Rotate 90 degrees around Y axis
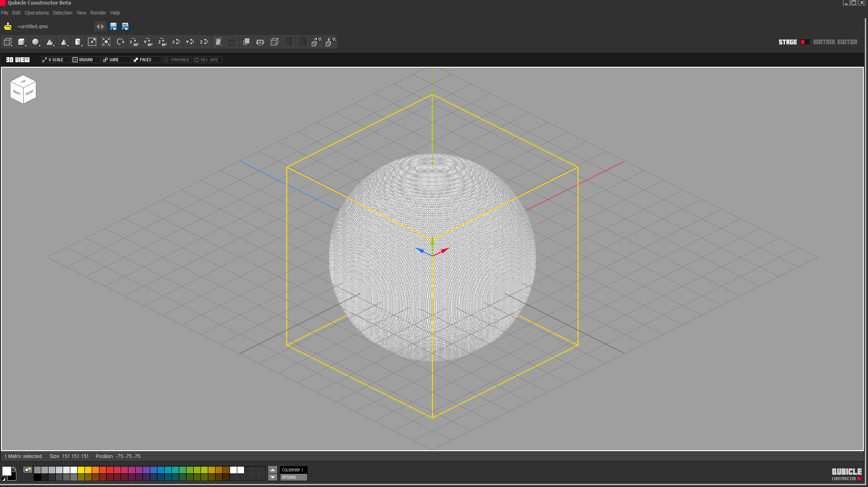The image size is (868, 487). click(148, 42)
